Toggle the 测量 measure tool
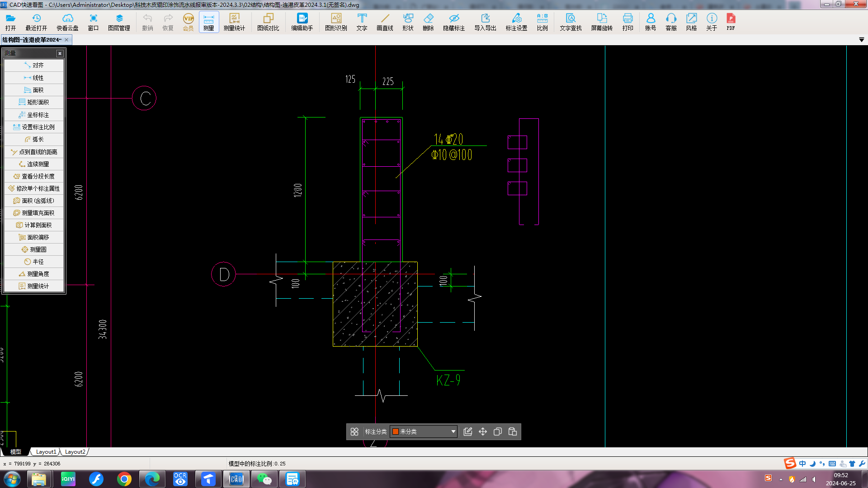Screen dimensions: 868x488 [x=208, y=22]
